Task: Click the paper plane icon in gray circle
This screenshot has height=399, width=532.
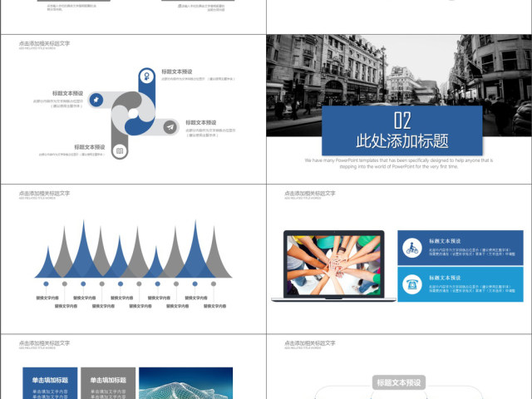Action: coord(170,127)
